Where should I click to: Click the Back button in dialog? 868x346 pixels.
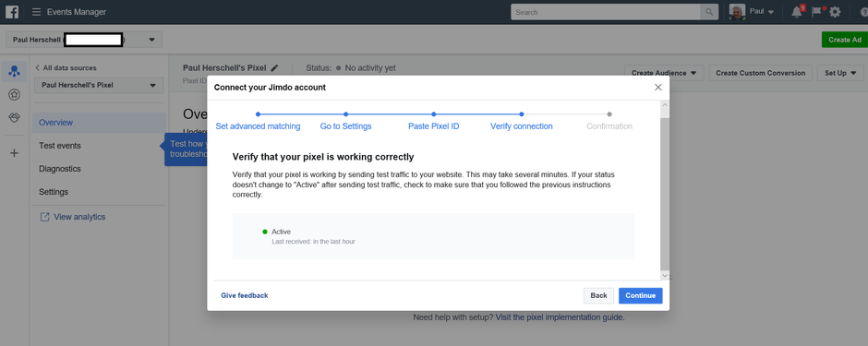pyautogui.click(x=598, y=295)
